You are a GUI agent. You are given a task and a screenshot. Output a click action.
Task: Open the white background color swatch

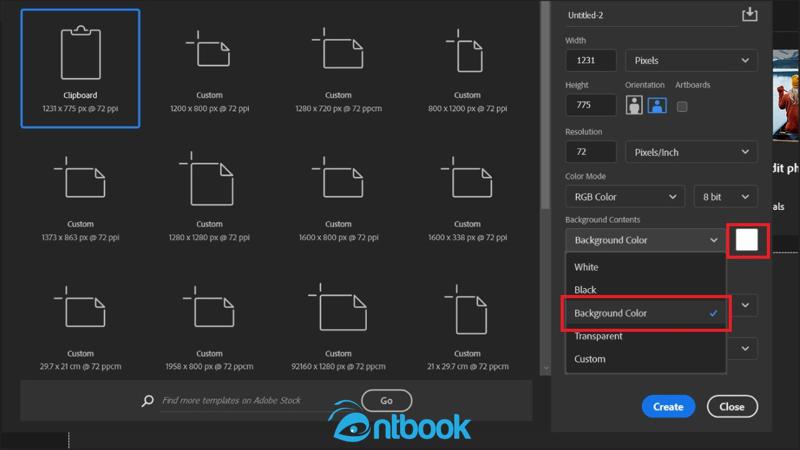pos(747,240)
